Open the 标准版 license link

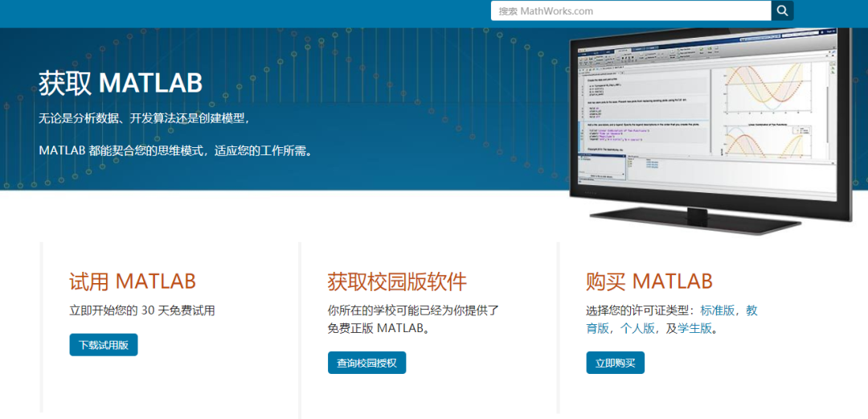pyautogui.click(x=718, y=310)
